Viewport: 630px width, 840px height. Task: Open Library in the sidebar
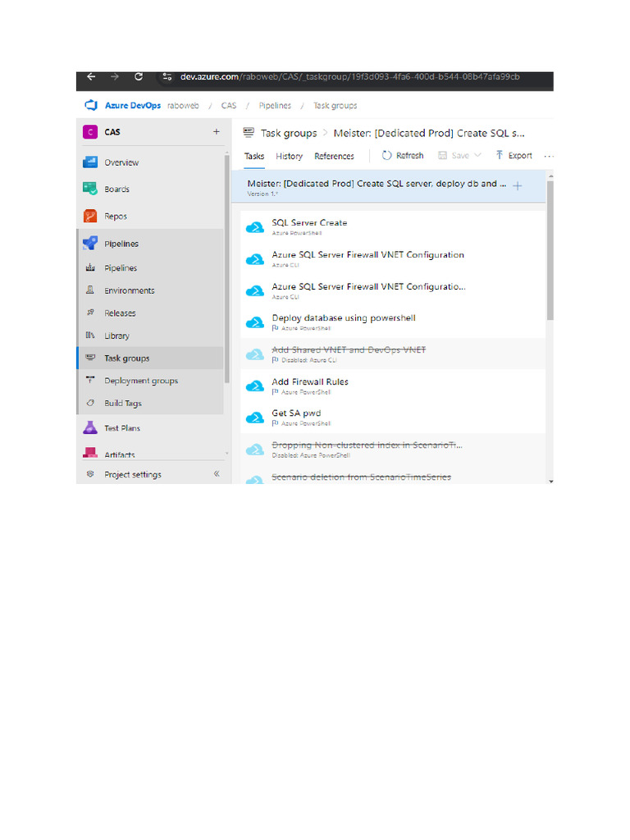coord(151,336)
